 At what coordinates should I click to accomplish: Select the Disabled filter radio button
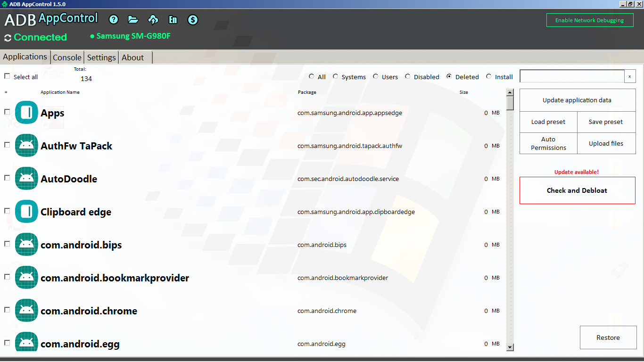[408, 76]
